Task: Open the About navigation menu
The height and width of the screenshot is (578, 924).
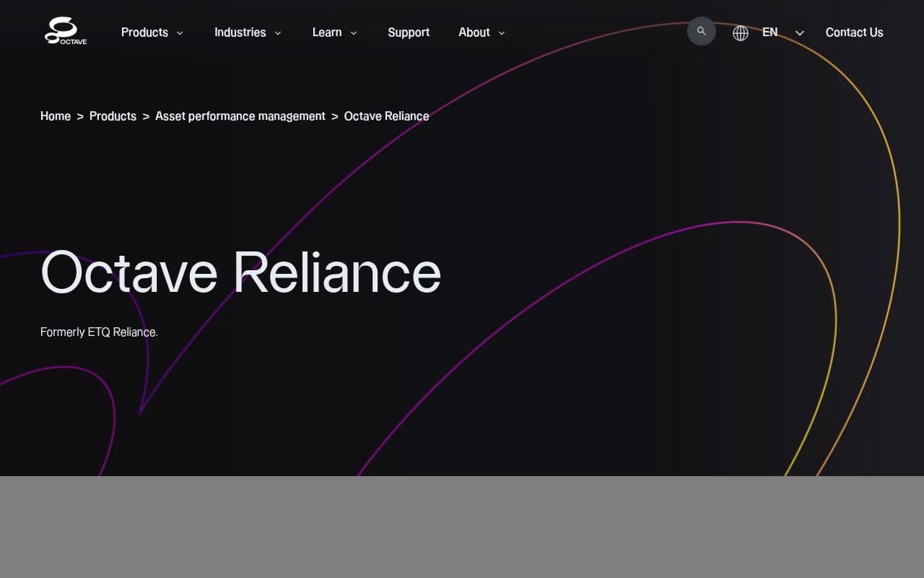Action: tap(474, 33)
